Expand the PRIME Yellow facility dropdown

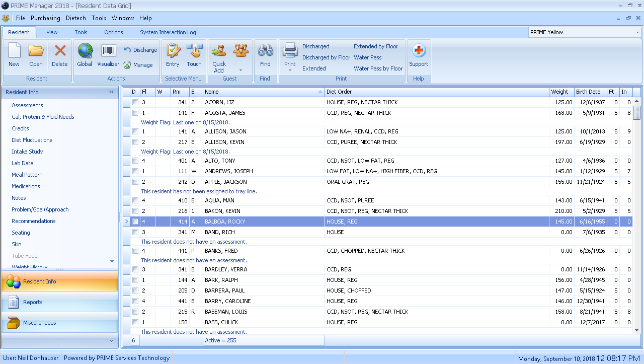637,33
